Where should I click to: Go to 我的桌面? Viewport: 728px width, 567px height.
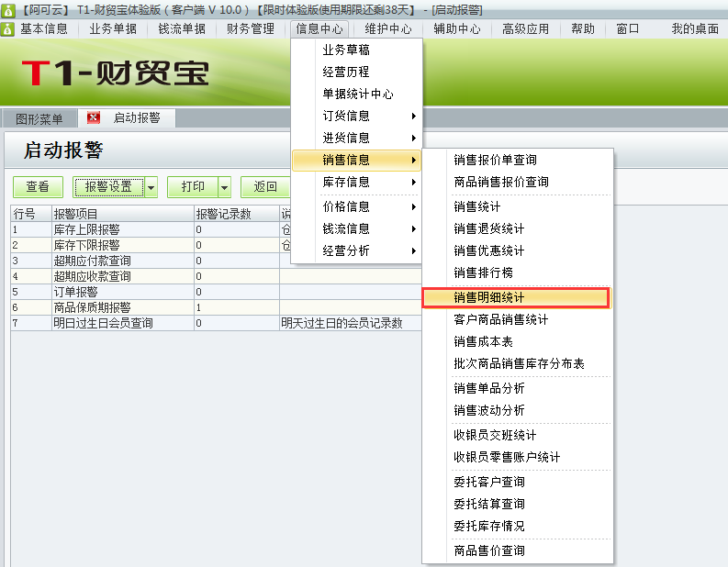695,29
